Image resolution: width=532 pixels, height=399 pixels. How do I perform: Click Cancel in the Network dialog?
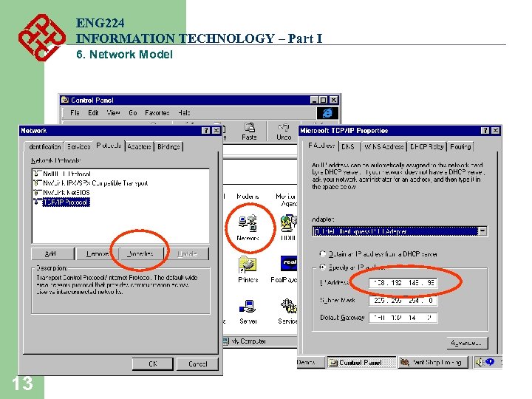point(198,364)
